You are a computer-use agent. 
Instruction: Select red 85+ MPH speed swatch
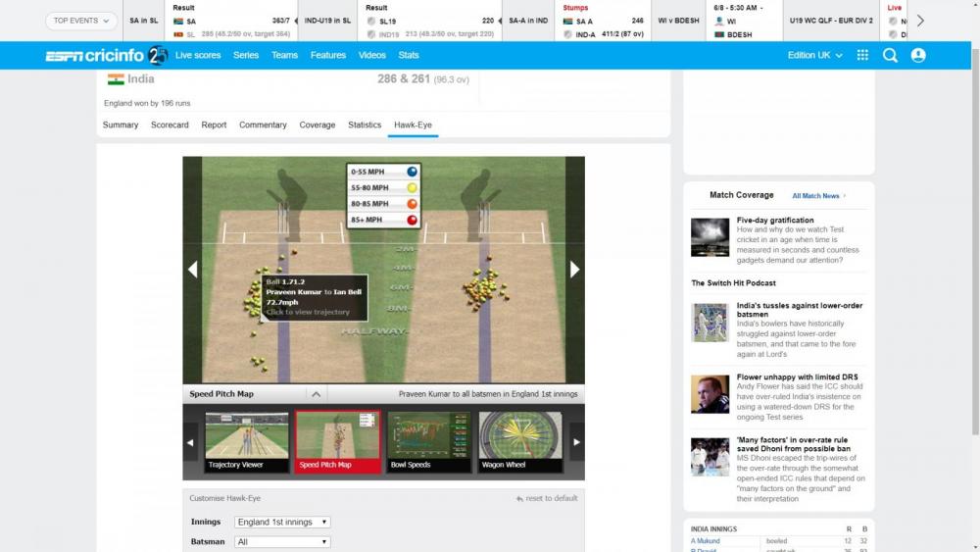(412, 220)
